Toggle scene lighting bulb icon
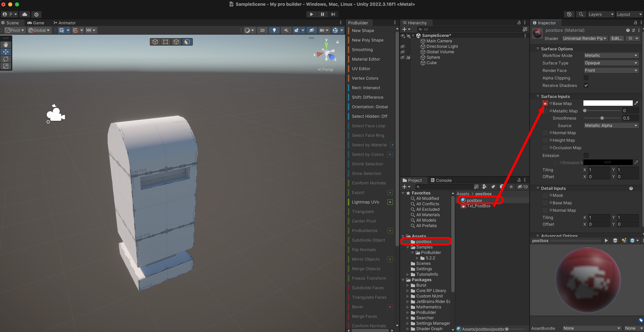The height and width of the screenshot is (332, 644). (274, 30)
